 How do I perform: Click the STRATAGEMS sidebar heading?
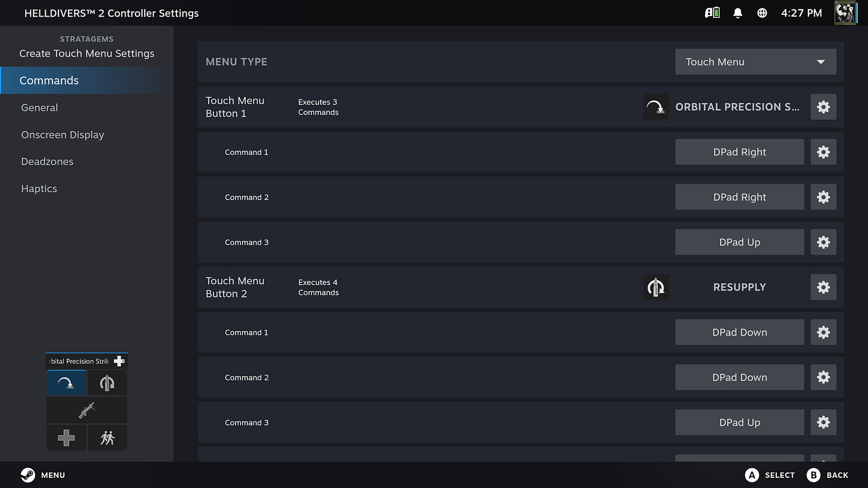point(87,39)
